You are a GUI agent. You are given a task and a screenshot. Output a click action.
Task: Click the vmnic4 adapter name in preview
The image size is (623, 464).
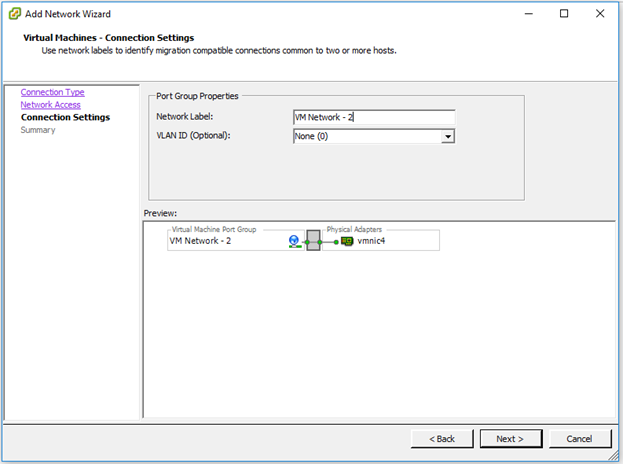[371, 241]
